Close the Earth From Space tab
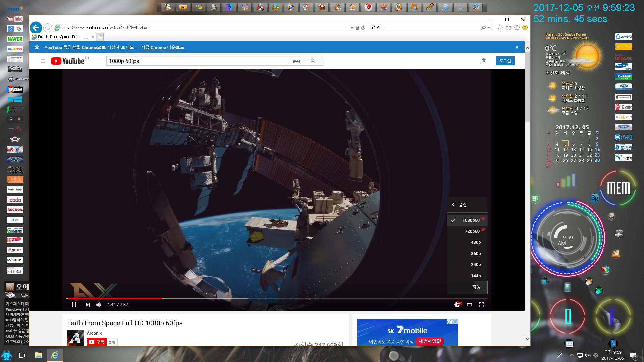 pos(93,37)
